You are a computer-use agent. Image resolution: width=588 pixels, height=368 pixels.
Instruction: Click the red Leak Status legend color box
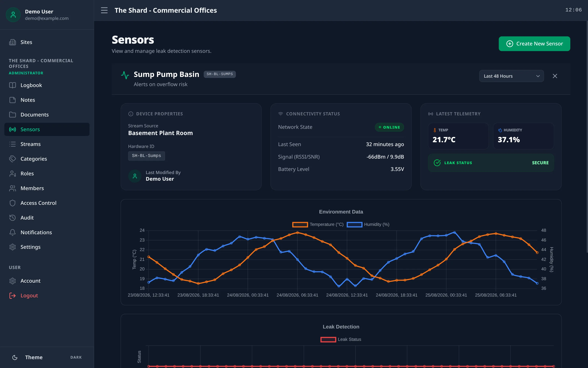pos(328,339)
